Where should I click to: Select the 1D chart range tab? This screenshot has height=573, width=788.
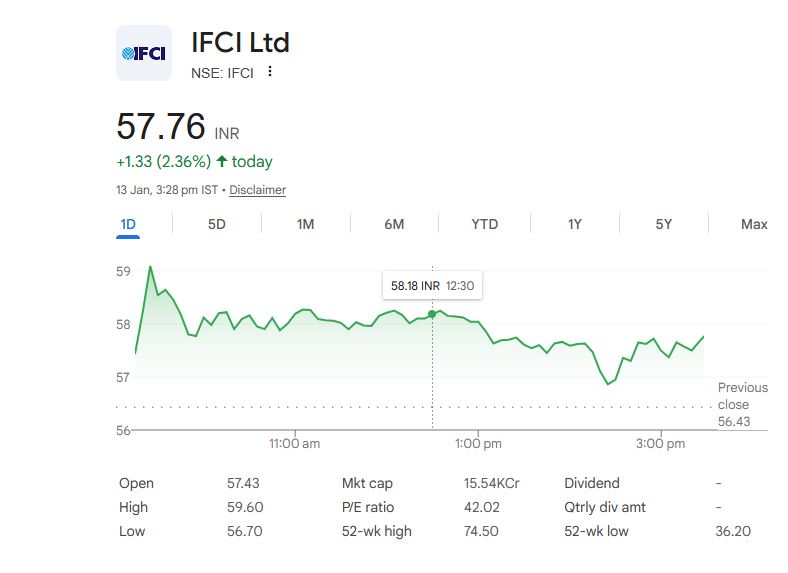(128, 224)
